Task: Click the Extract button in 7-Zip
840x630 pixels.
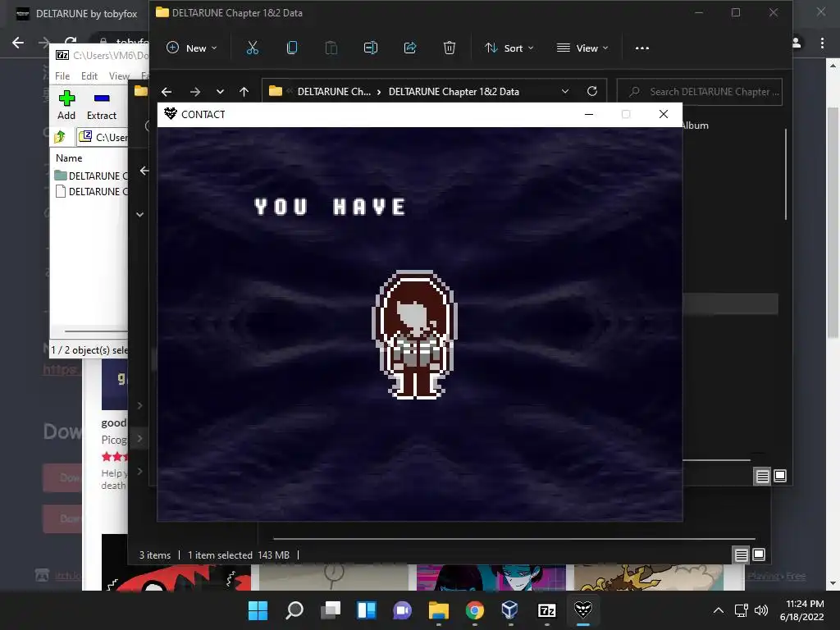Action: (102, 106)
